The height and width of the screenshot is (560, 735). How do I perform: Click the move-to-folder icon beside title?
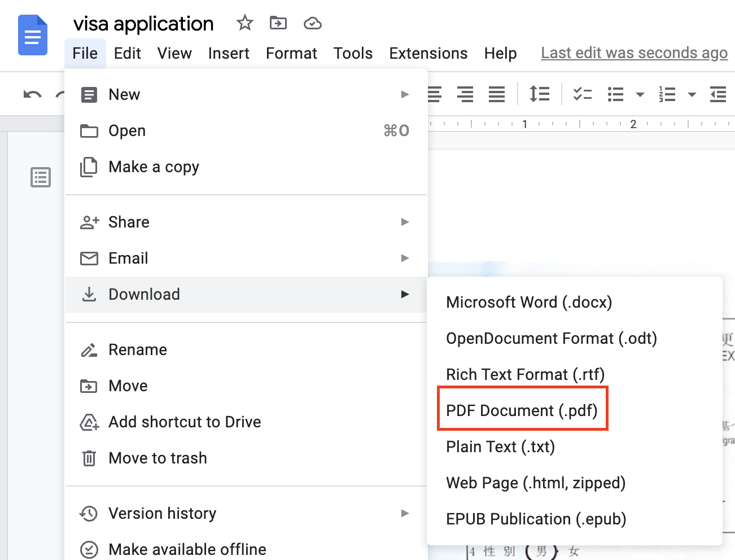pos(278,23)
